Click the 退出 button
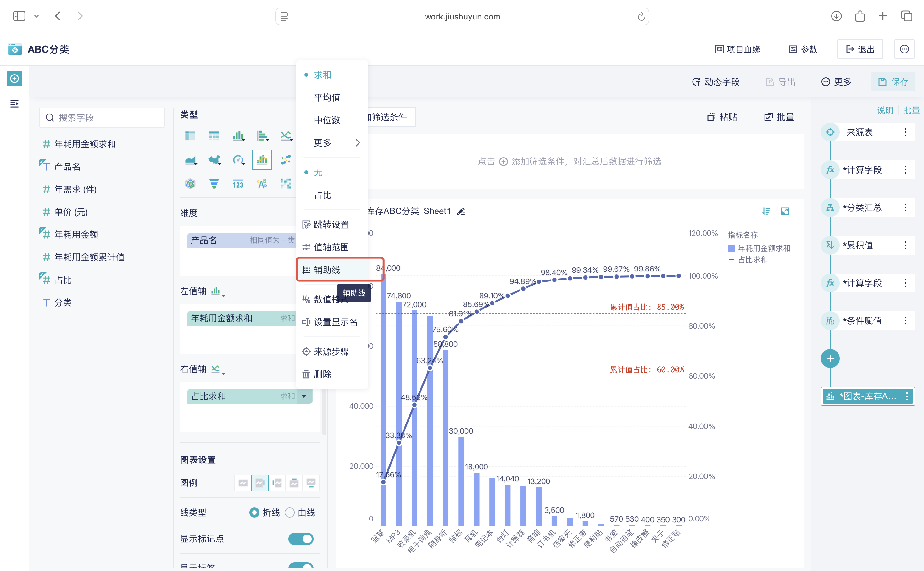This screenshot has height=571, width=924. (860, 49)
